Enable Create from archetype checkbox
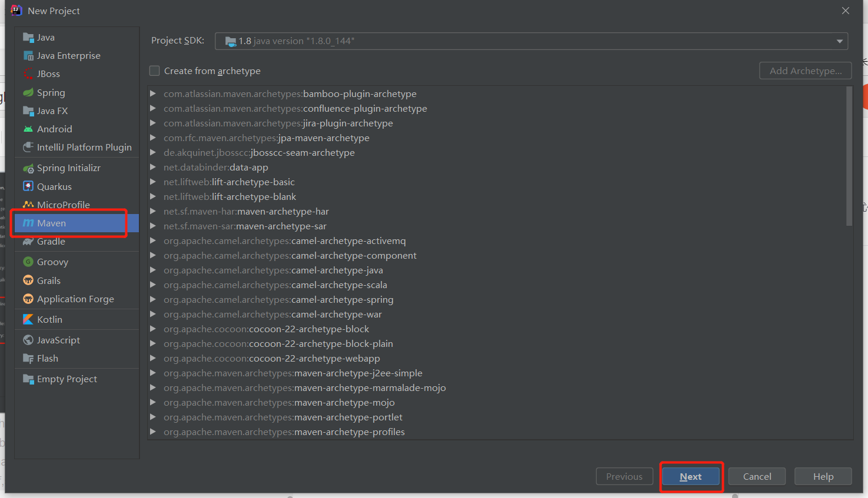This screenshot has width=868, height=498. [x=155, y=71]
